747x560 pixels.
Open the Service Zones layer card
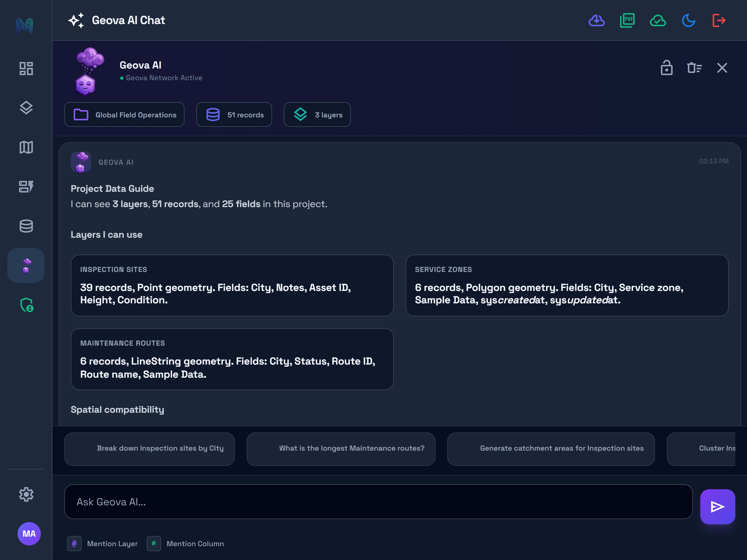[567, 286]
